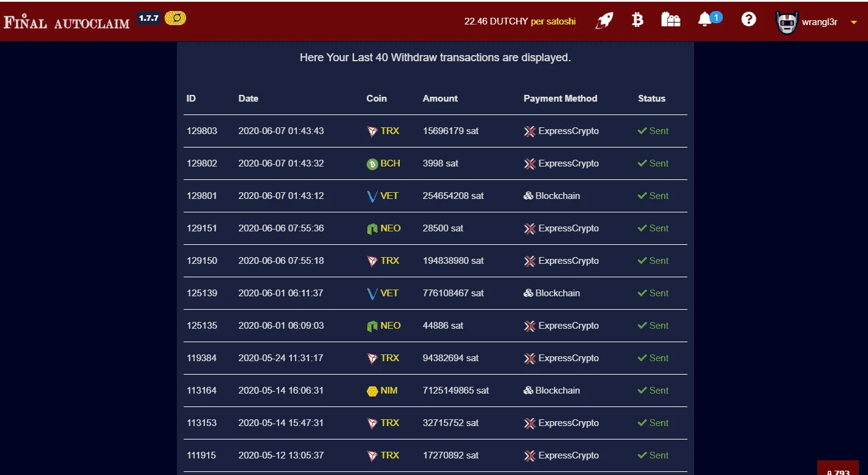Click the Sent checkmark in row 129802
Screen dimensions: 868x475
(642, 163)
